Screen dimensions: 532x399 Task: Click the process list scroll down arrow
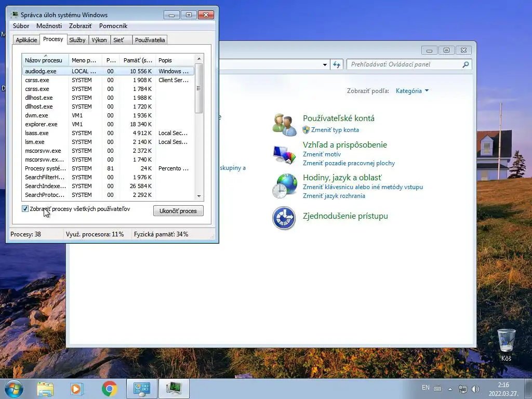199,196
